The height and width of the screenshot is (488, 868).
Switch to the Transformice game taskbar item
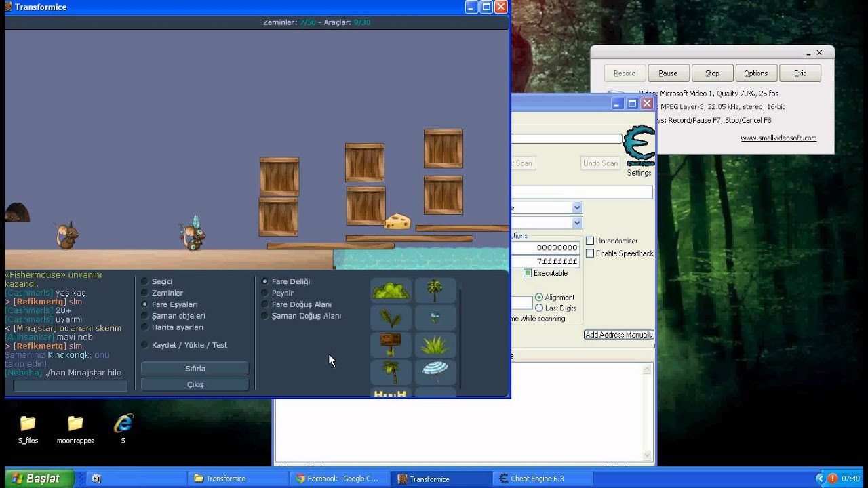(x=441, y=479)
